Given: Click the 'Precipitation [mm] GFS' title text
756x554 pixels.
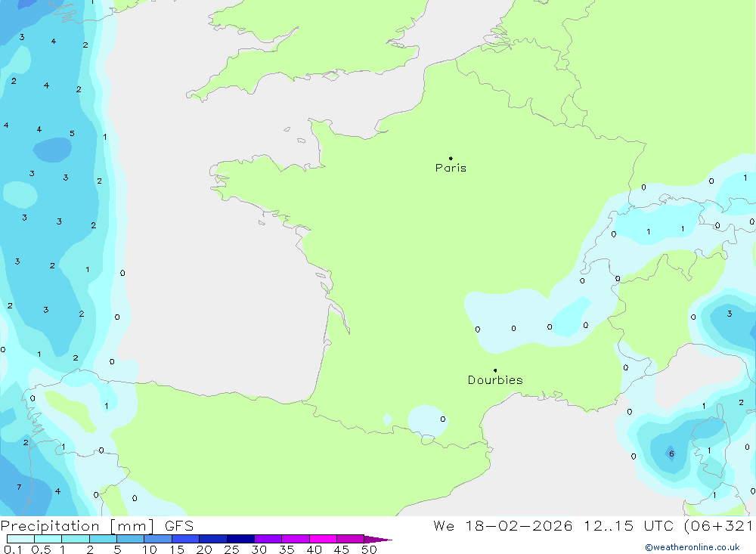Looking at the screenshot, I should (97, 525).
